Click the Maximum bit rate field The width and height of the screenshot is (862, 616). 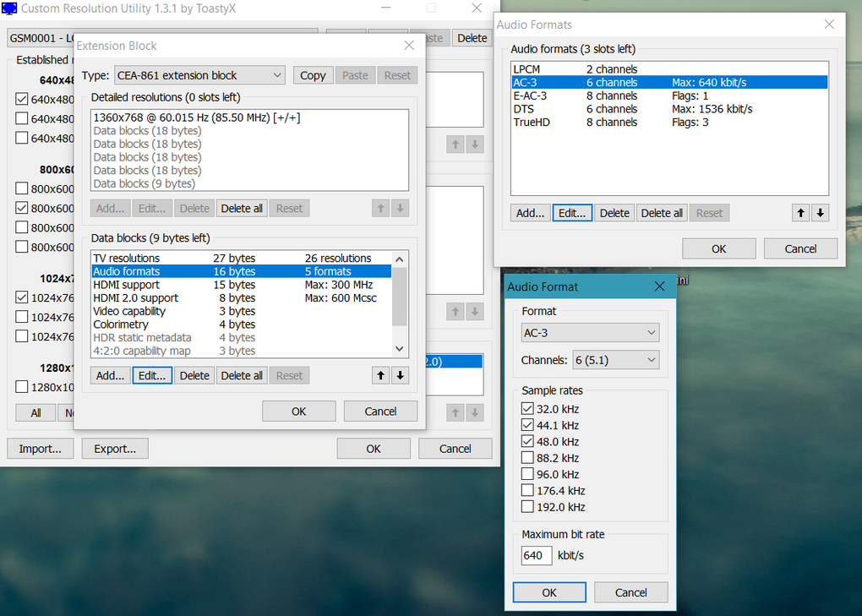click(537, 555)
